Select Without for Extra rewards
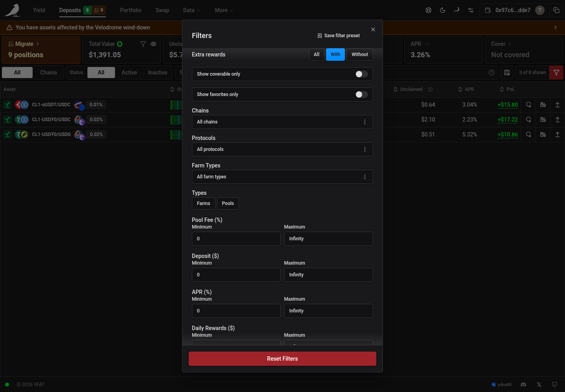The width and height of the screenshot is (565, 392). (x=360, y=54)
